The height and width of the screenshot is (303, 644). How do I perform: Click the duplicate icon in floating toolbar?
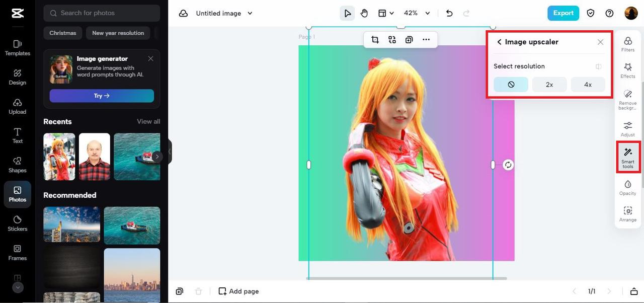409,40
